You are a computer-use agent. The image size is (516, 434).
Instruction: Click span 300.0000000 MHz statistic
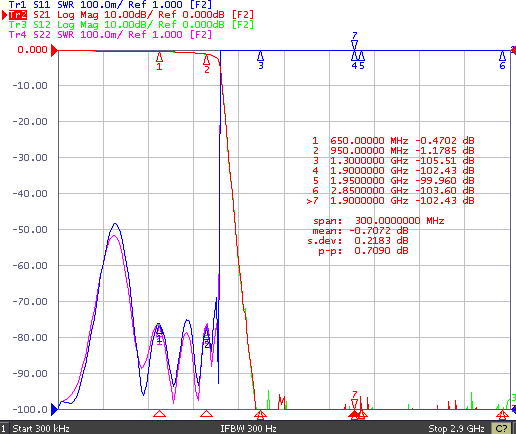click(379, 221)
